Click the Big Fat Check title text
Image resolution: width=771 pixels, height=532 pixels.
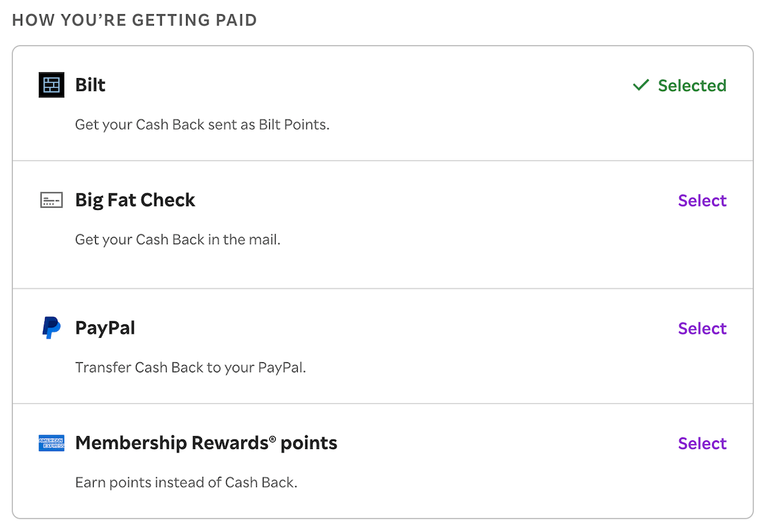click(135, 200)
